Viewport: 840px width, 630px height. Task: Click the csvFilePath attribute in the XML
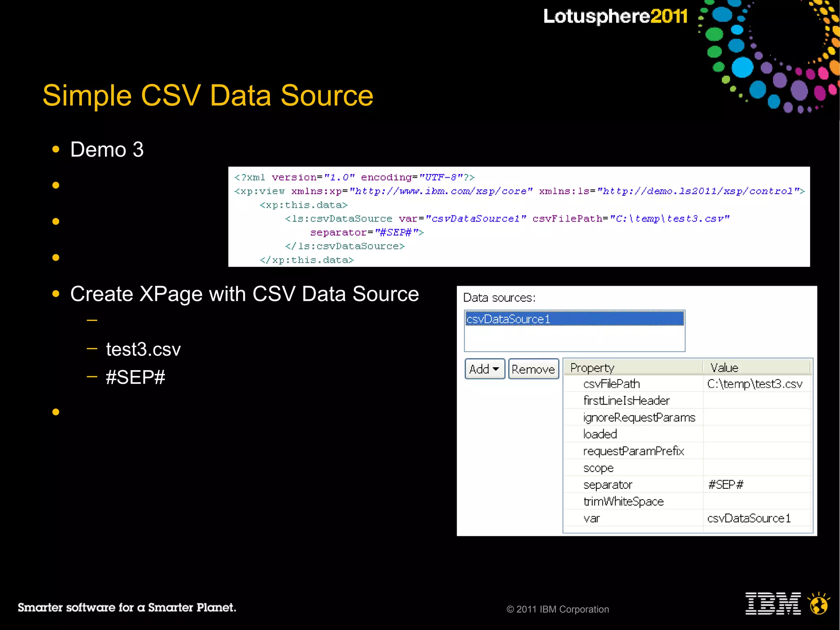tap(631, 219)
